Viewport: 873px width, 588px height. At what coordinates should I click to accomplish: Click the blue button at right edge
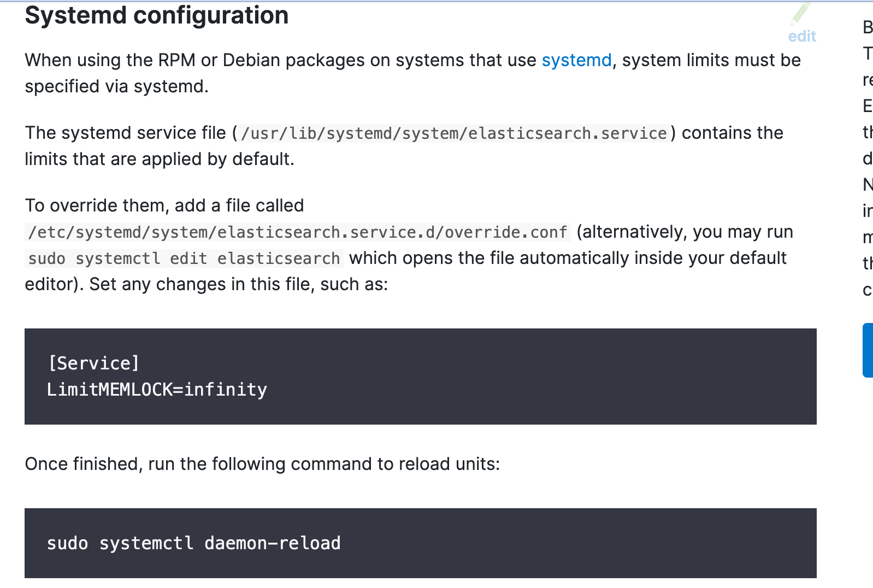point(868,350)
